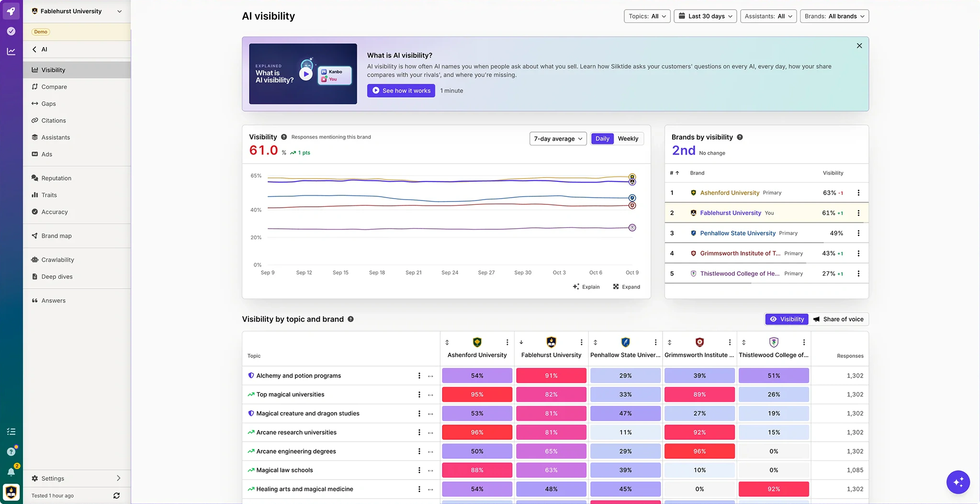Open the checkmark icon in left rail
This screenshot has height=504, width=980.
pos(11,31)
